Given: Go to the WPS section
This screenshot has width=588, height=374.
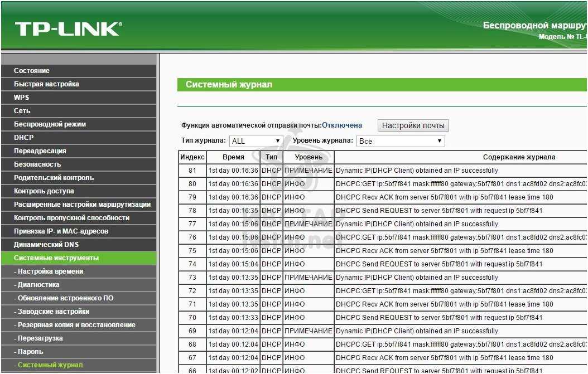Looking at the screenshot, I should click(x=22, y=98).
